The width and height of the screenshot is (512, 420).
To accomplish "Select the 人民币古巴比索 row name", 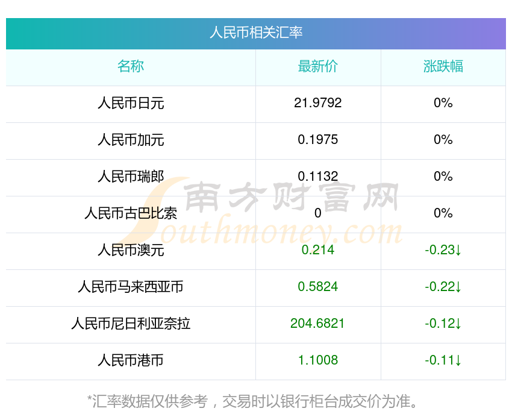I will 131,213.
